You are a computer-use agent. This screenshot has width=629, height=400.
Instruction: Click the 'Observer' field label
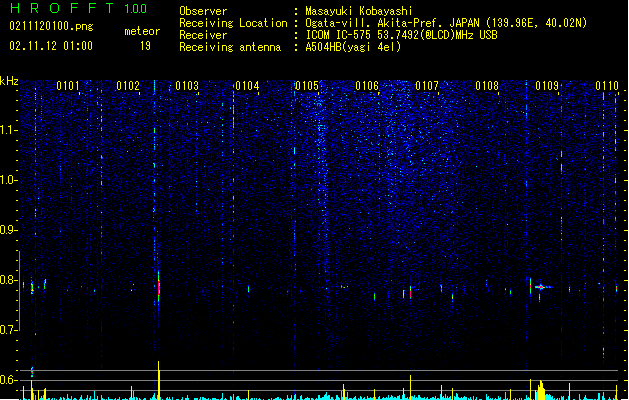tap(203, 11)
